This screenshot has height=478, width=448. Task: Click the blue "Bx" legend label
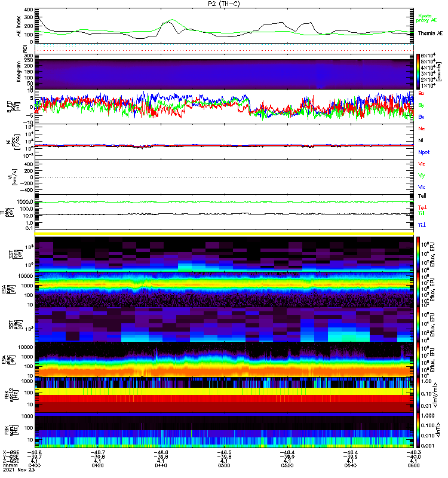tap(421, 117)
